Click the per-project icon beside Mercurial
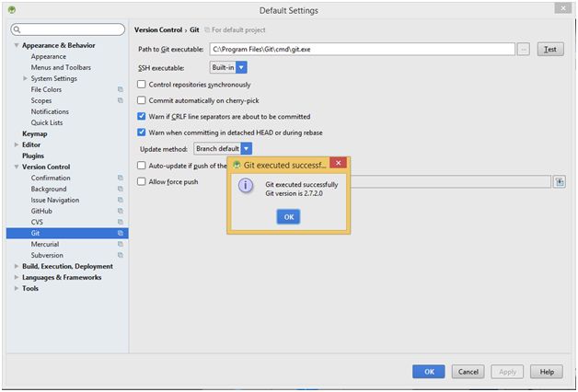This screenshot has height=392, width=578. (121, 244)
